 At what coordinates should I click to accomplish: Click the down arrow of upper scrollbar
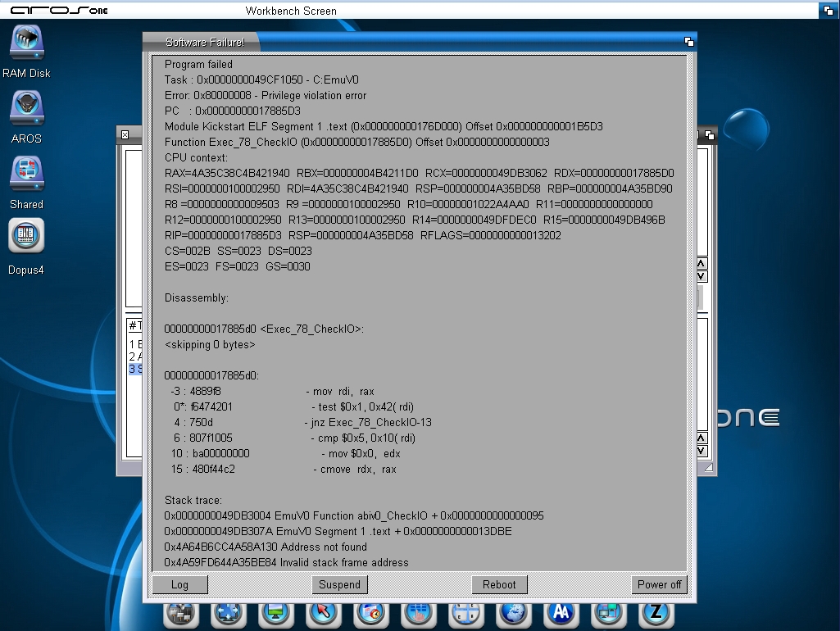pos(702,277)
